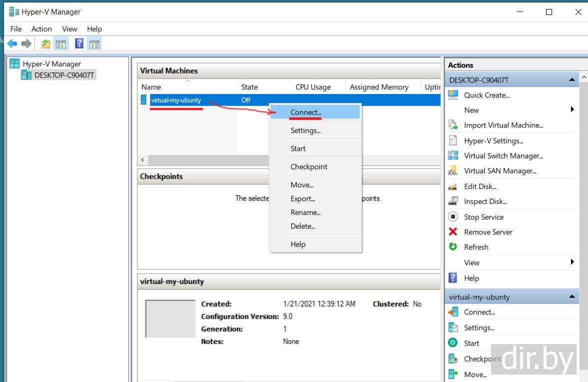This screenshot has height=382, width=588.
Task: Open the Action menu in menu bar
Action: pos(41,29)
